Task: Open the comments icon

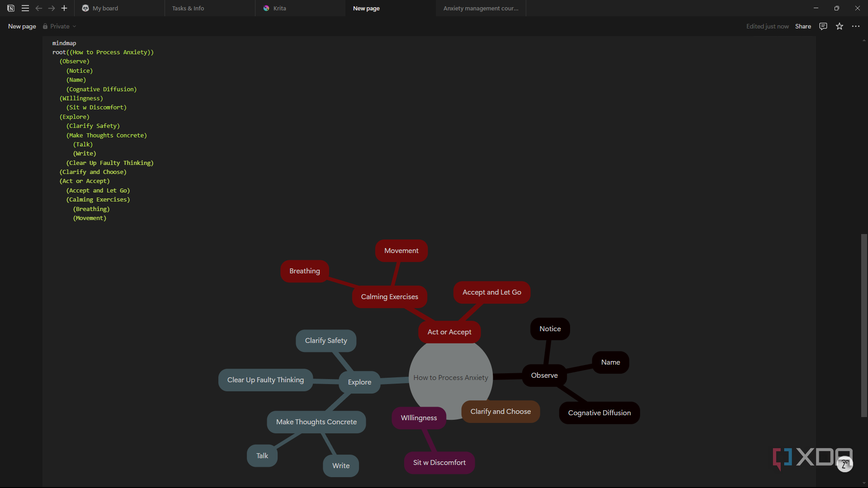Action: click(823, 26)
